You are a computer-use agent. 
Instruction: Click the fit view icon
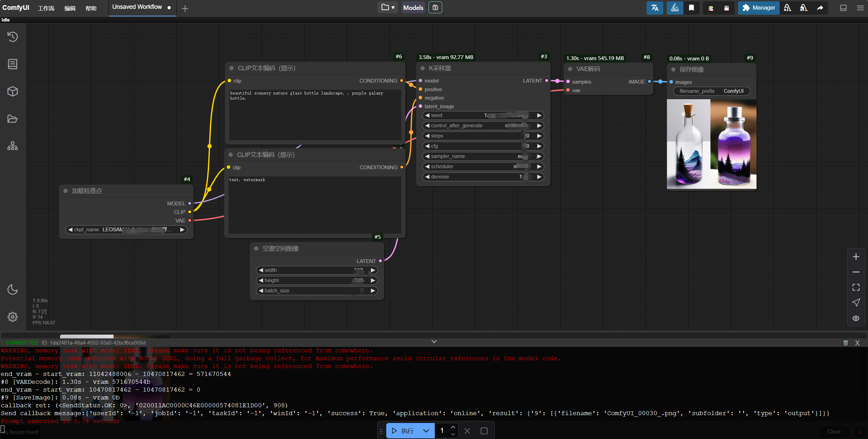coord(856,287)
